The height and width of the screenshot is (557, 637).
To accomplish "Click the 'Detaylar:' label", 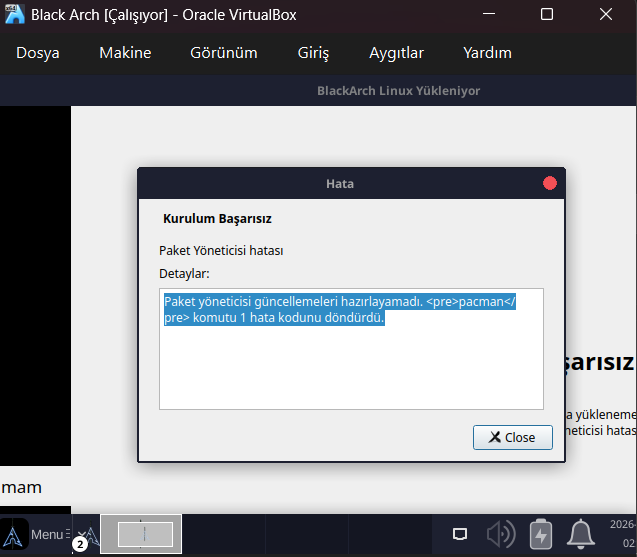I will pyautogui.click(x=184, y=274).
